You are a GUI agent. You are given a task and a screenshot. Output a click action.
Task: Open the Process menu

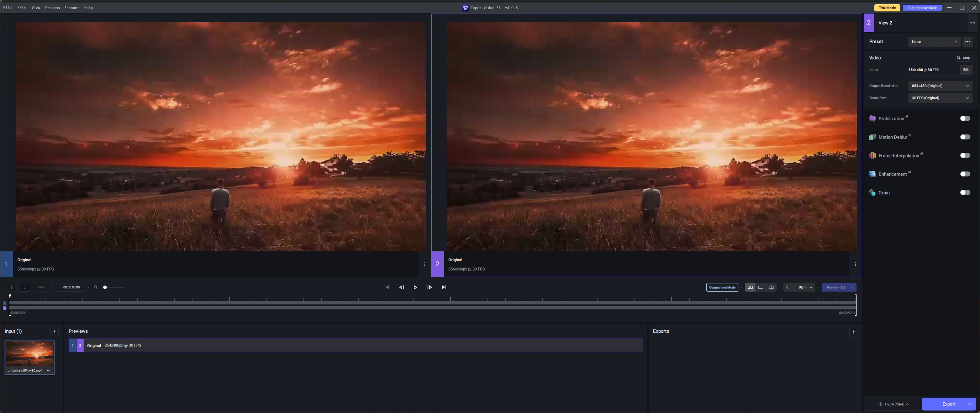(52, 7)
